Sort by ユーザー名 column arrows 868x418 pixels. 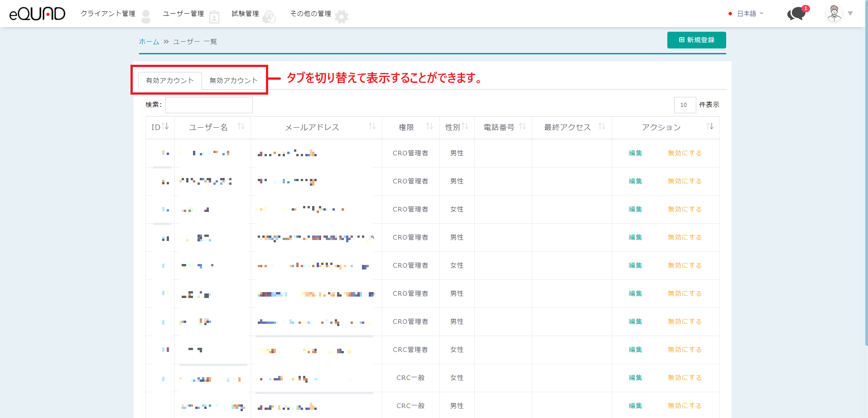tap(241, 126)
